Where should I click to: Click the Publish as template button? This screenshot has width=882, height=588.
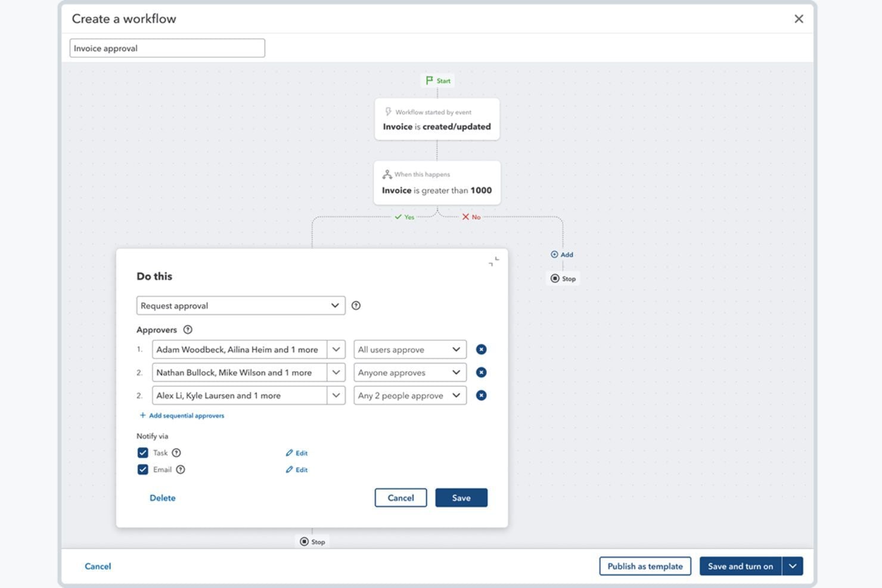pyautogui.click(x=645, y=566)
